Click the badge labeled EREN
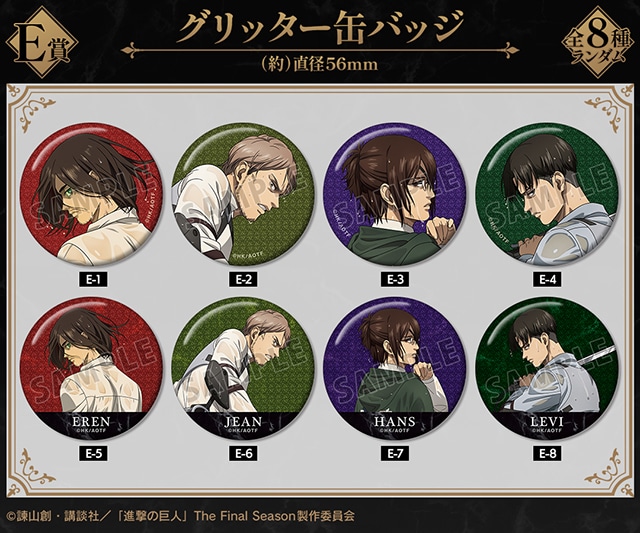Image resolution: width=640 pixels, height=533 pixels. [x=91, y=369]
